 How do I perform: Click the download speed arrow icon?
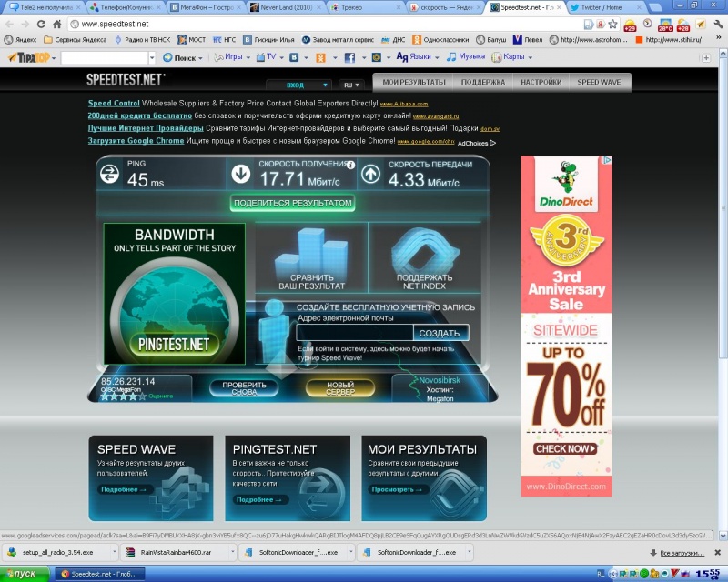240,174
